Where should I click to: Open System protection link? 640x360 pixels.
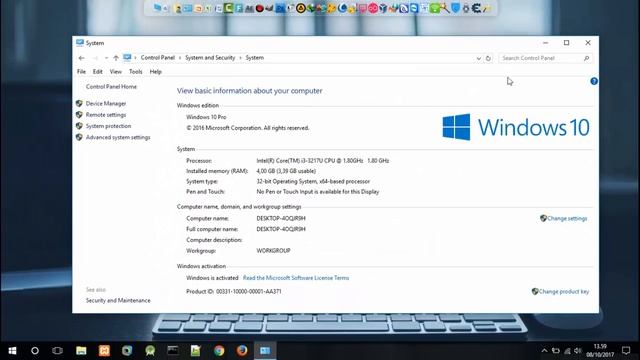pos(108,126)
